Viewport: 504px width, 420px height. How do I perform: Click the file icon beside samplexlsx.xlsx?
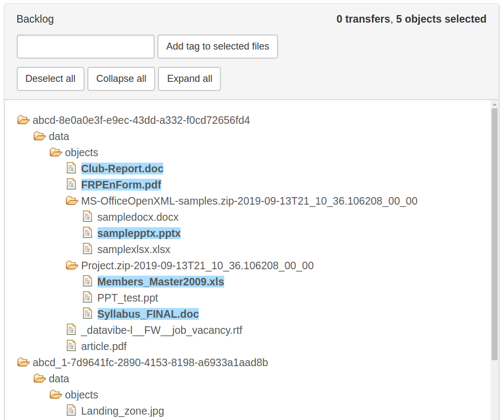click(x=87, y=249)
